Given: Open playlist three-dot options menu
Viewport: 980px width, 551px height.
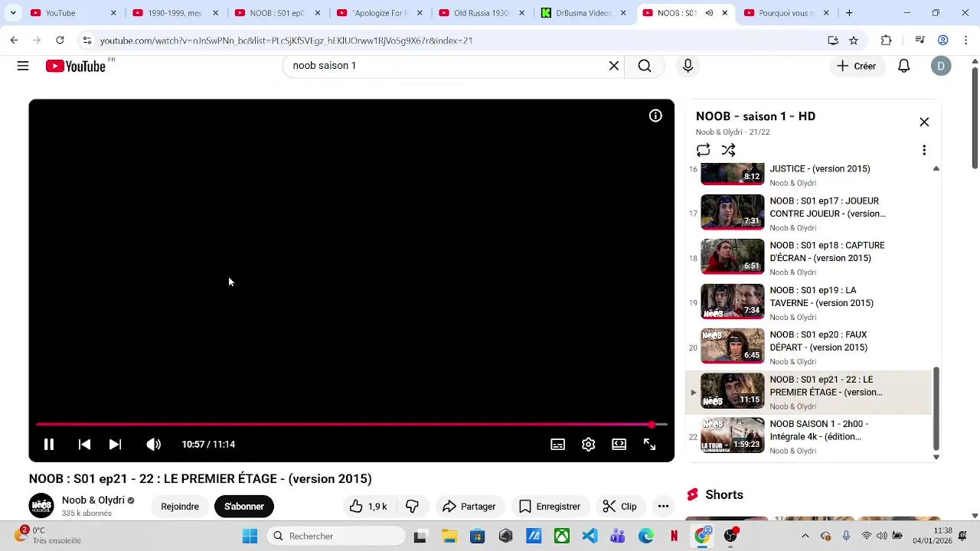Looking at the screenshot, I should point(924,150).
